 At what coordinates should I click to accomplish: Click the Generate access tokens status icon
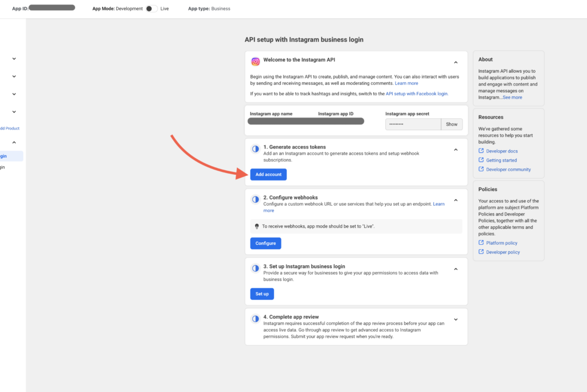point(256,149)
